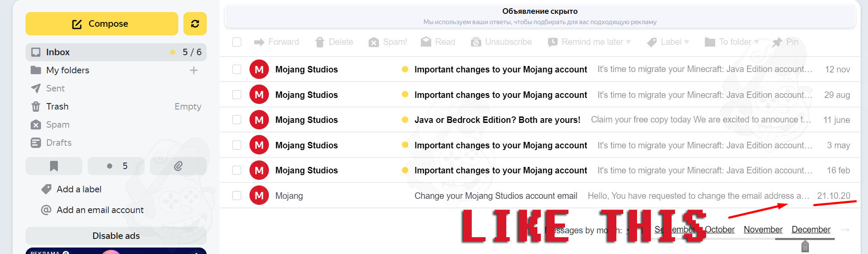Click the @ icon in sidebar
Image resolution: width=868 pixels, height=254 pixels.
(x=46, y=210)
